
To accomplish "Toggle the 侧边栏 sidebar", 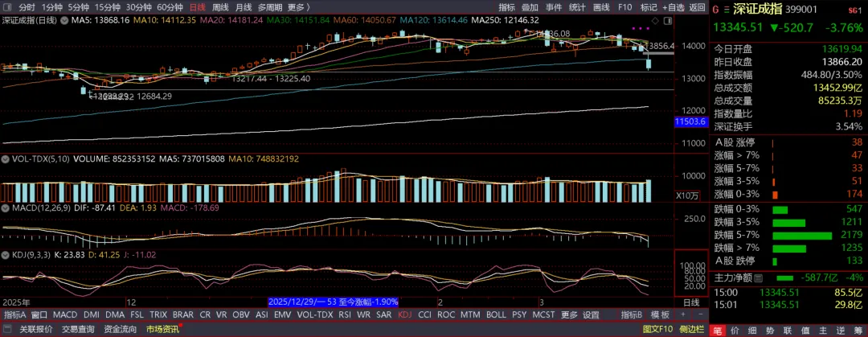I will pyautogui.click(x=692, y=329).
